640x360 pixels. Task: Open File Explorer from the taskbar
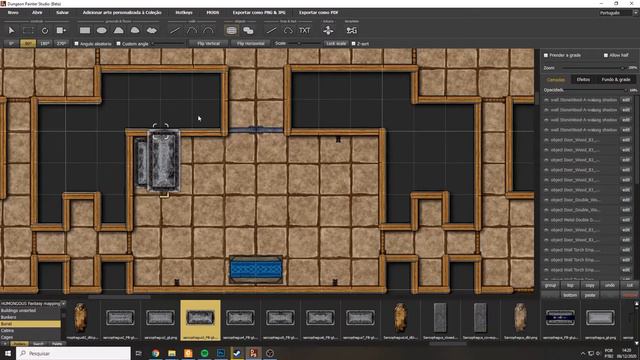click(172, 353)
